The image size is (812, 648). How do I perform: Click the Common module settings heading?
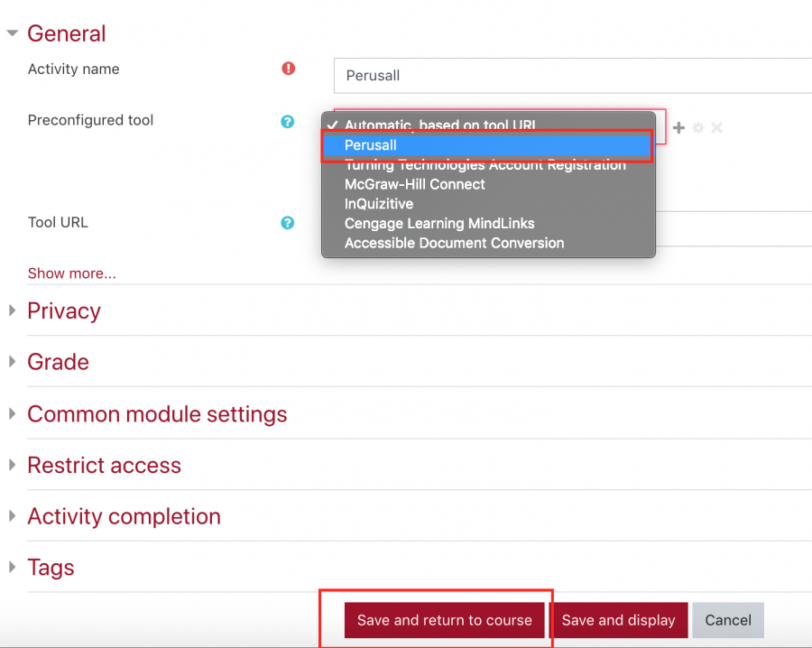157,414
